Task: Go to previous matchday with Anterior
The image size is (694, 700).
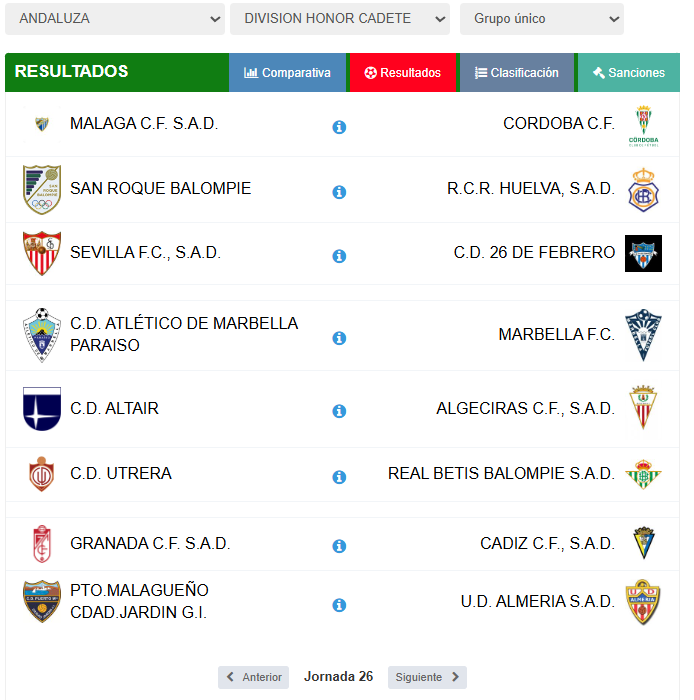Action: coord(253,677)
